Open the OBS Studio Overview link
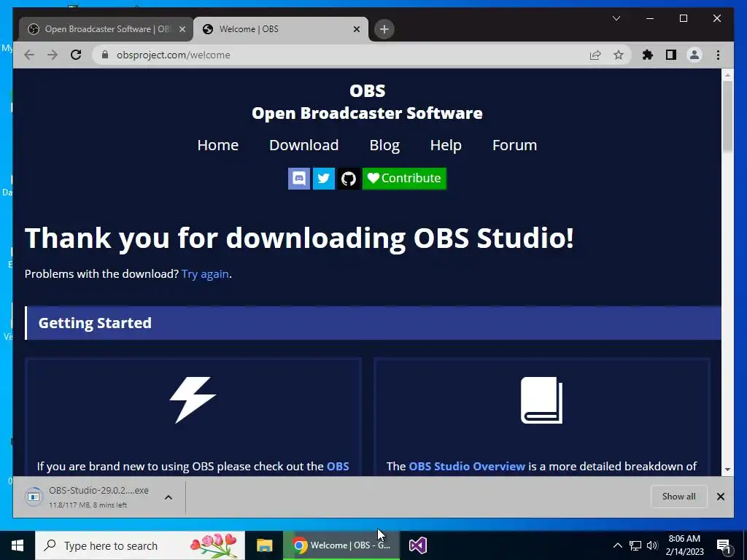Viewport: 747px width, 560px height. pos(467,466)
